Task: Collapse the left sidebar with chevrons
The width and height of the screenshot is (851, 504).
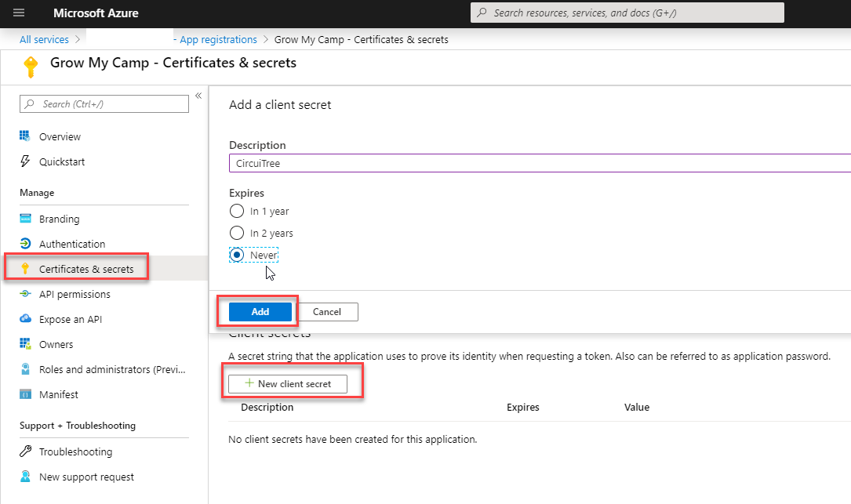Action: [x=198, y=96]
